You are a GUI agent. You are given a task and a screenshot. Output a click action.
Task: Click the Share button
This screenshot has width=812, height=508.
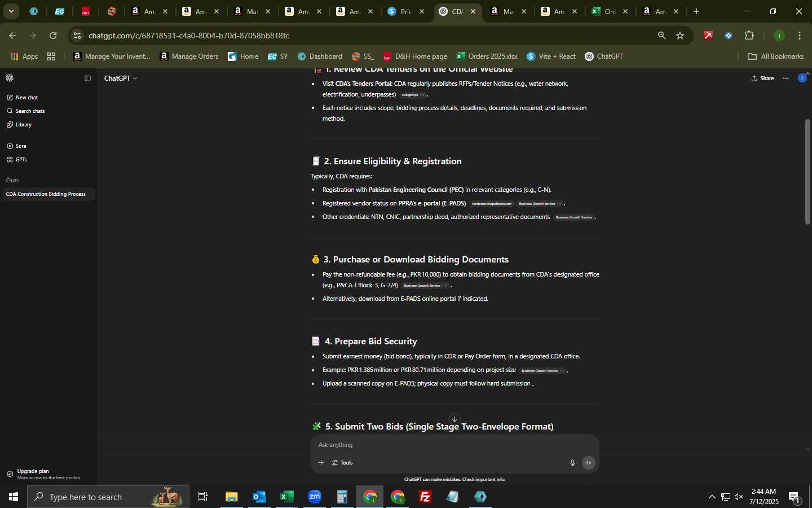763,78
